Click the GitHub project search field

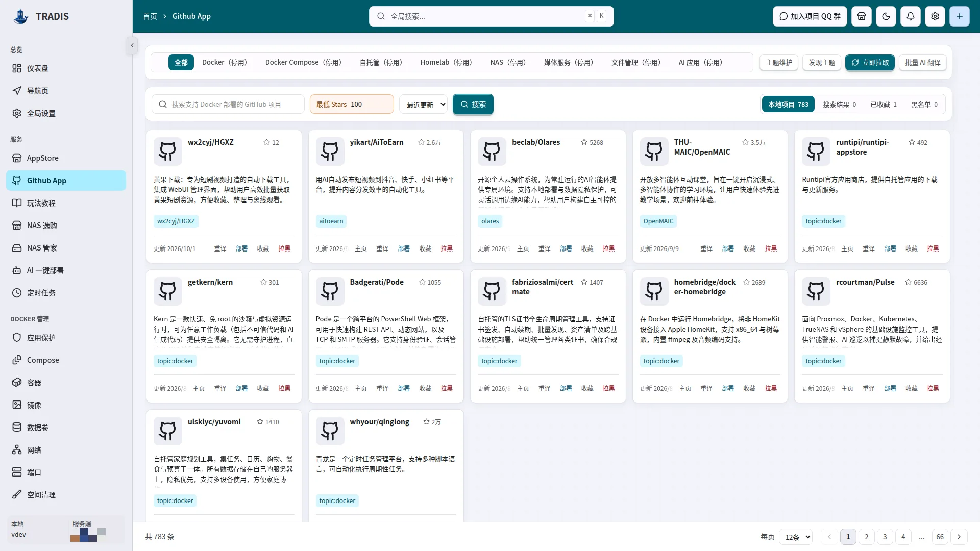228,104
